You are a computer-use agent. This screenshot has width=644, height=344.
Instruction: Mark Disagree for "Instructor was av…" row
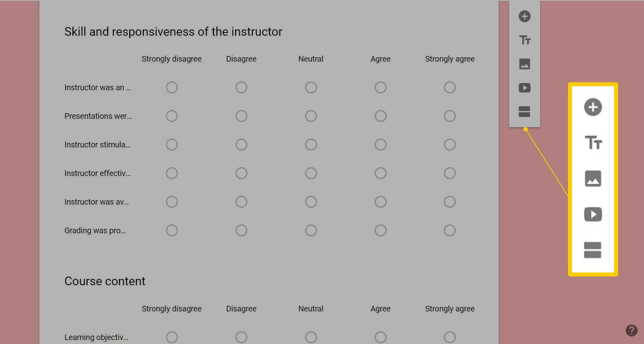[x=241, y=202]
